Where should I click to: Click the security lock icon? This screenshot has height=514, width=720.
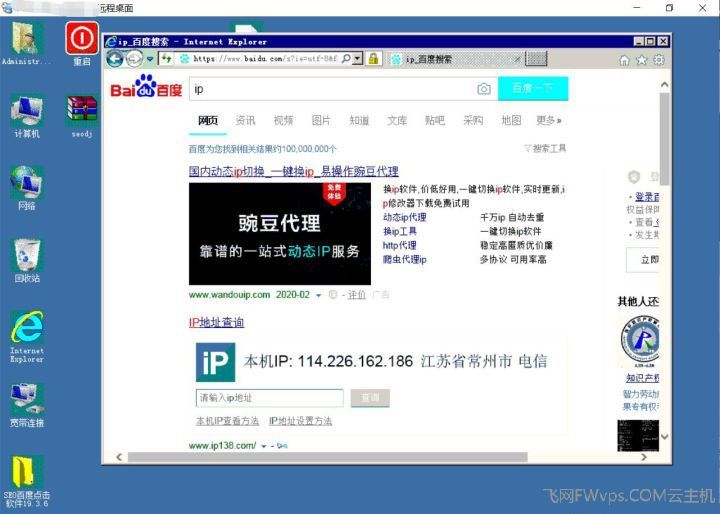(373, 58)
